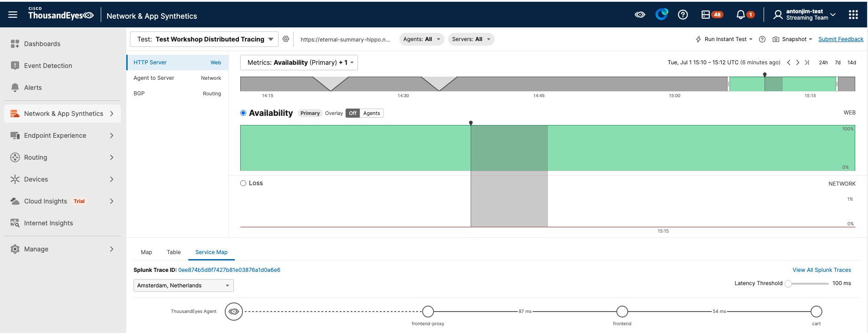Click right handle of timeline selection window

(837, 84)
